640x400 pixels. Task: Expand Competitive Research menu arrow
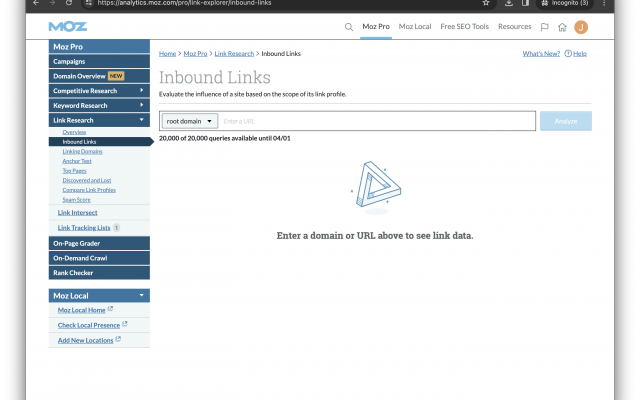142,90
